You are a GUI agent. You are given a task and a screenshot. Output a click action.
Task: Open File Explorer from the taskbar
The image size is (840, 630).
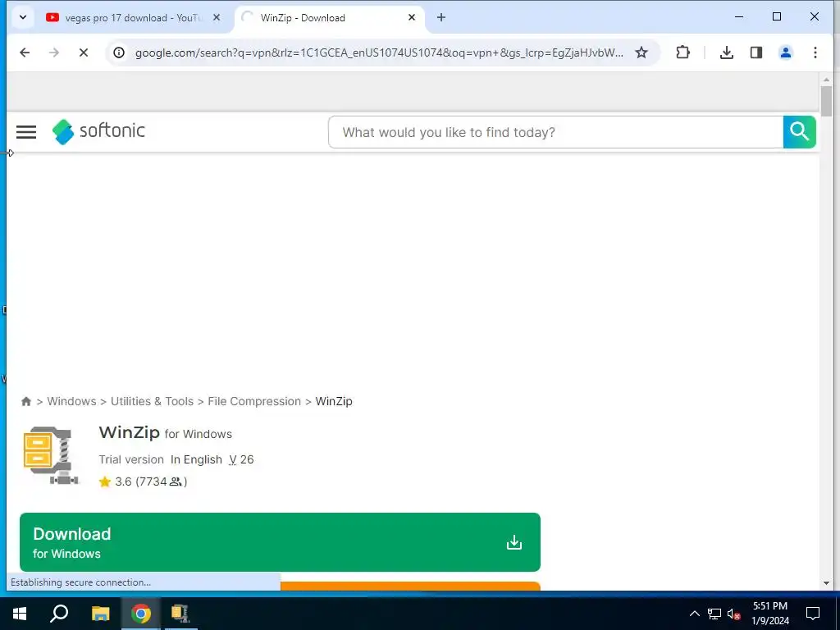pos(100,614)
